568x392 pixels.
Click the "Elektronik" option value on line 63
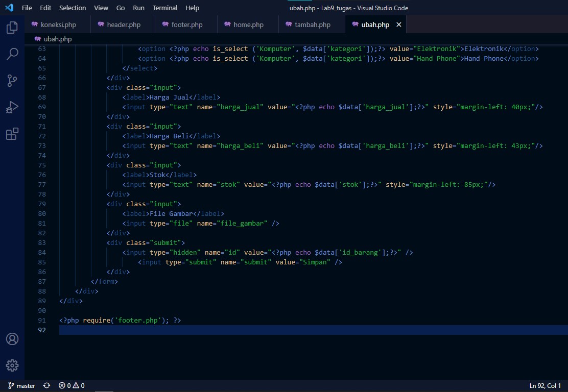click(x=437, y=49)
